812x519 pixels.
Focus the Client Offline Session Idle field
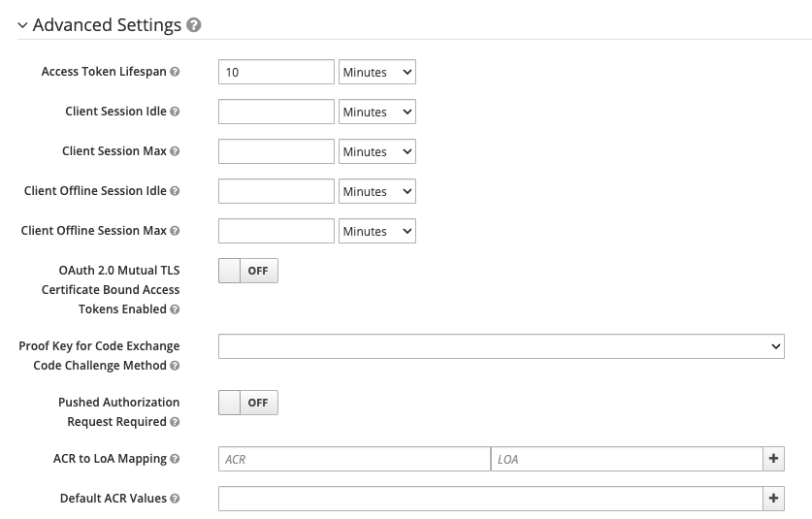(276, 192)
